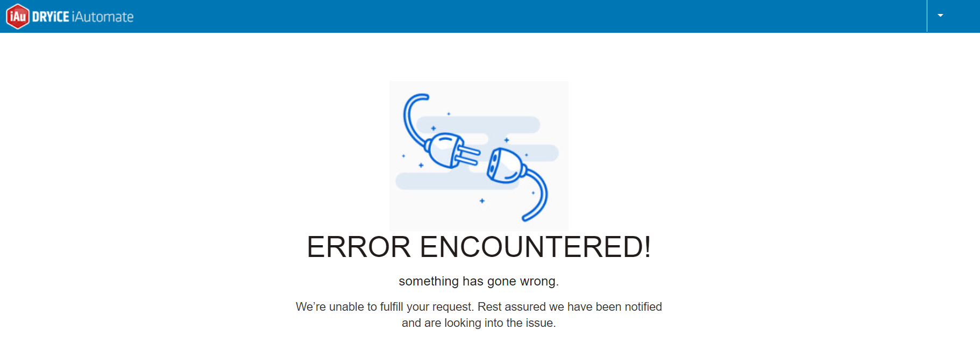Click the iAutomate product name text

(103, 17)
